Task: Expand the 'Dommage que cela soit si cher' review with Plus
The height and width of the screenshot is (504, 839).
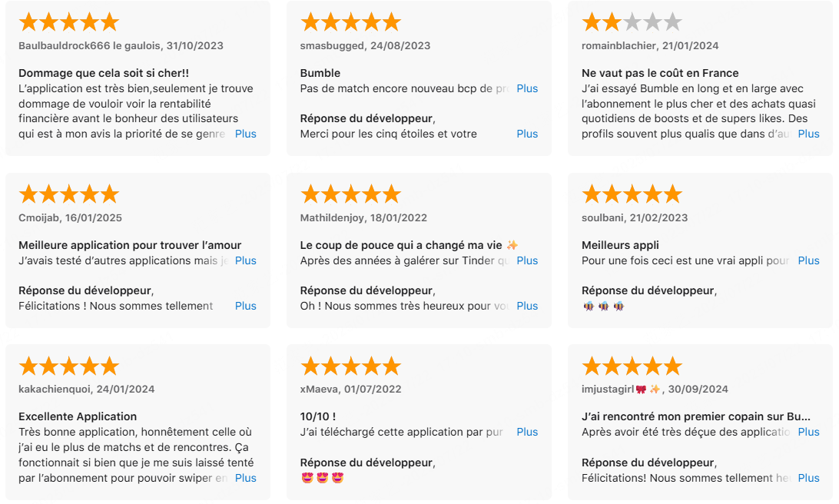Action: [x=246, y=134]
